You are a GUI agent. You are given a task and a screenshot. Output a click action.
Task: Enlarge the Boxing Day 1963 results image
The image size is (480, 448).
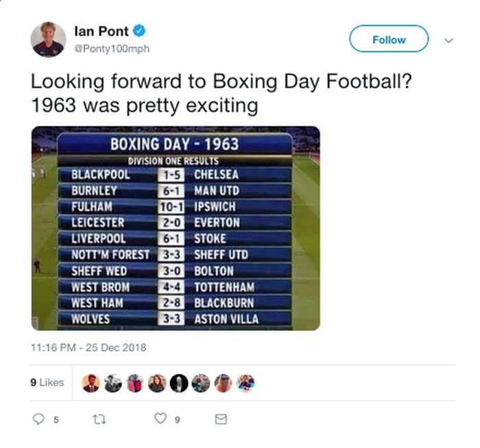[x=176, y=228]
